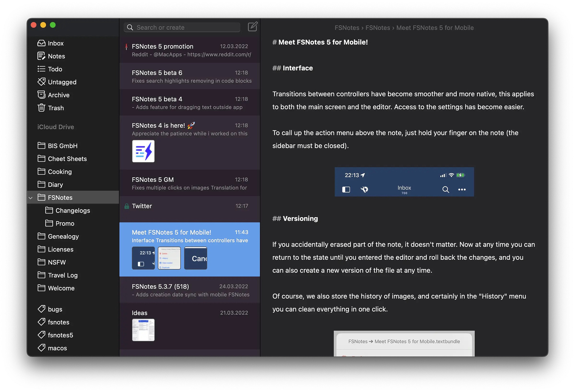
Task: Click the 24.03.2022 date on 5.3.7 note
Action: pyautogui.click(x=234, y=287)
